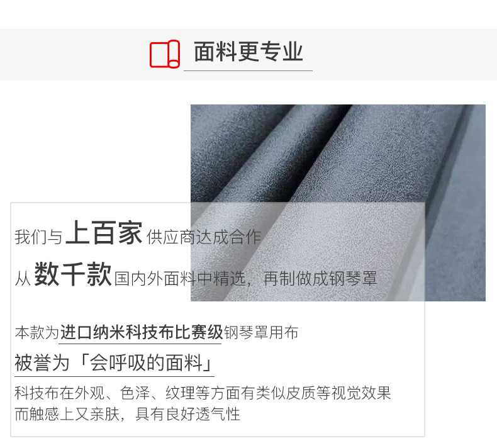Click the translucent overlay on fabric photo
This screenshot has width=497, height=448.
[308, 252]
